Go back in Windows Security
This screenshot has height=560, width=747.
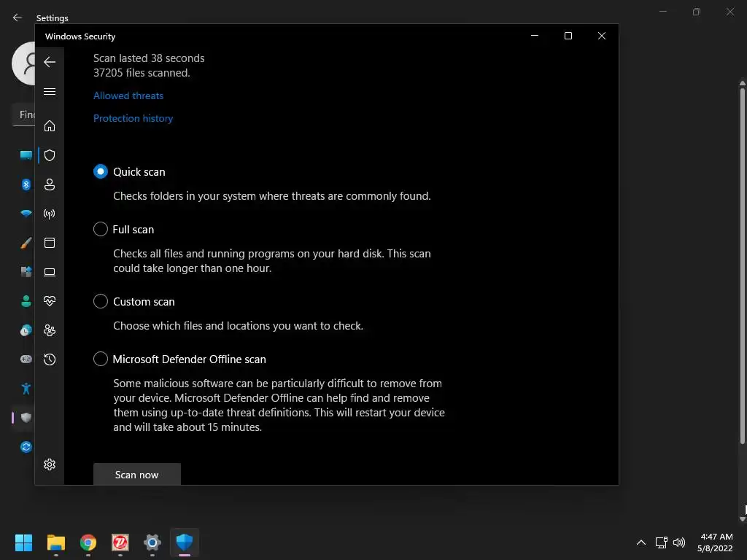tap(50, 62)
